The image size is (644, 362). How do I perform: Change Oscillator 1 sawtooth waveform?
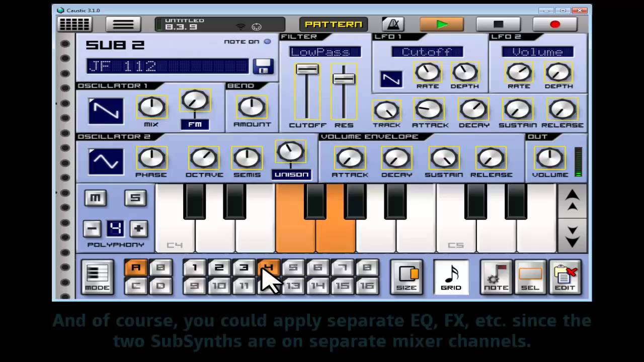coord(106,111)
